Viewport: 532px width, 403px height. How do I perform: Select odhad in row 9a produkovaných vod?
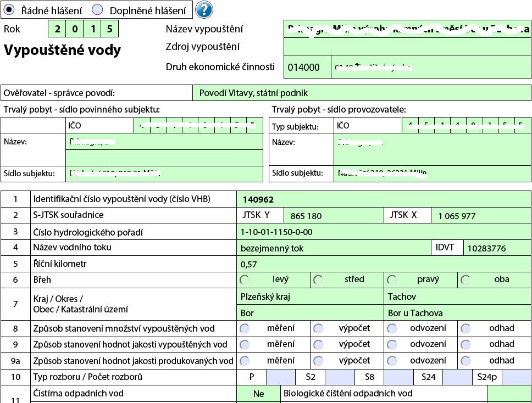point(465,361)
